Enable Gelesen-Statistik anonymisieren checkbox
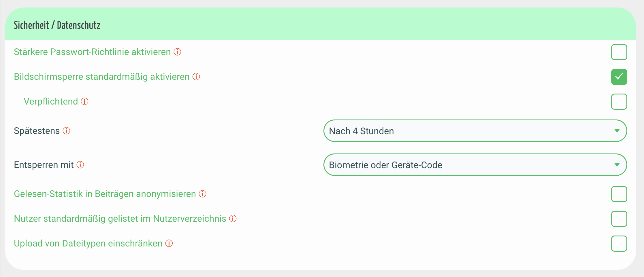 (x=619, y=194)
